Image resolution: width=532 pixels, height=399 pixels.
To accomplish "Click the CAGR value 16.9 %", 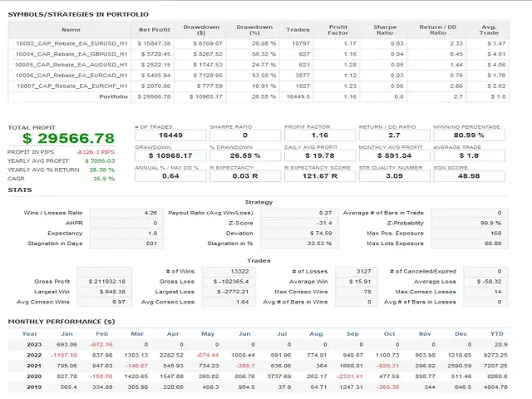I will coord(104,179).
